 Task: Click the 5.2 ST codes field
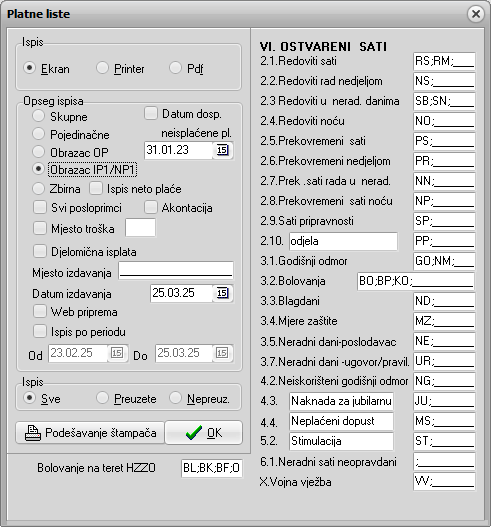click(444, 441)
